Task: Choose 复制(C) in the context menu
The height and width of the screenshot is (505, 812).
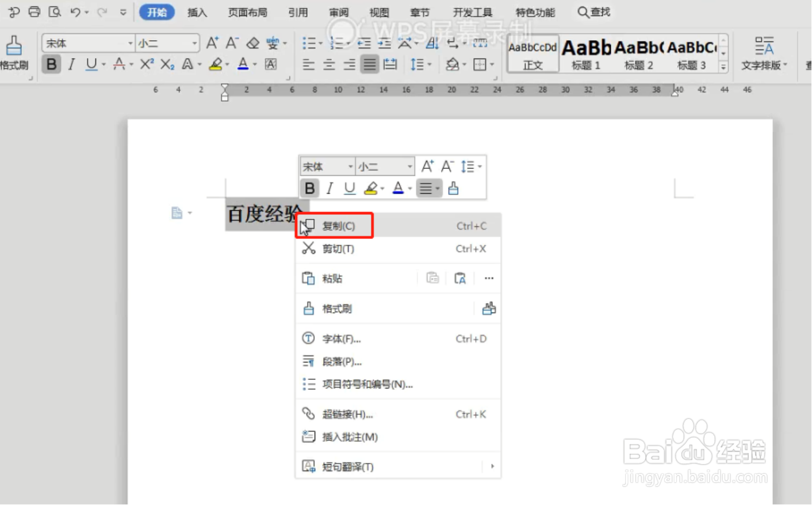Action: pos(398,226)
